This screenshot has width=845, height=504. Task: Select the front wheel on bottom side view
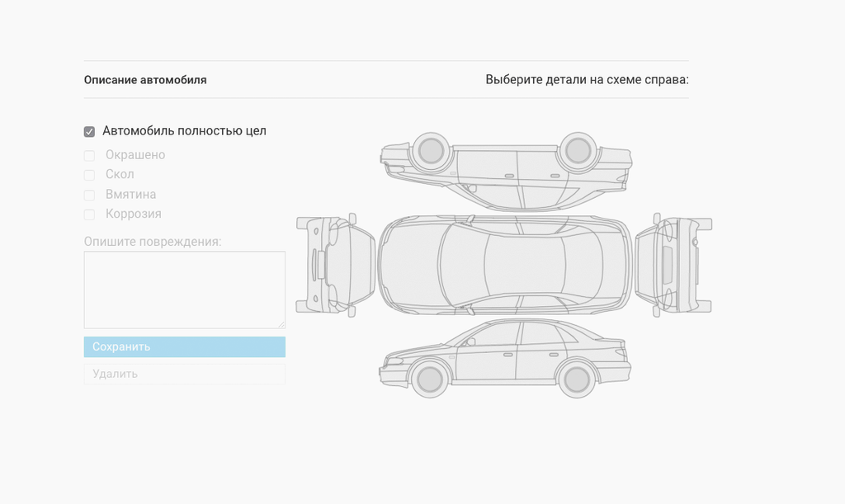point(429,379)
